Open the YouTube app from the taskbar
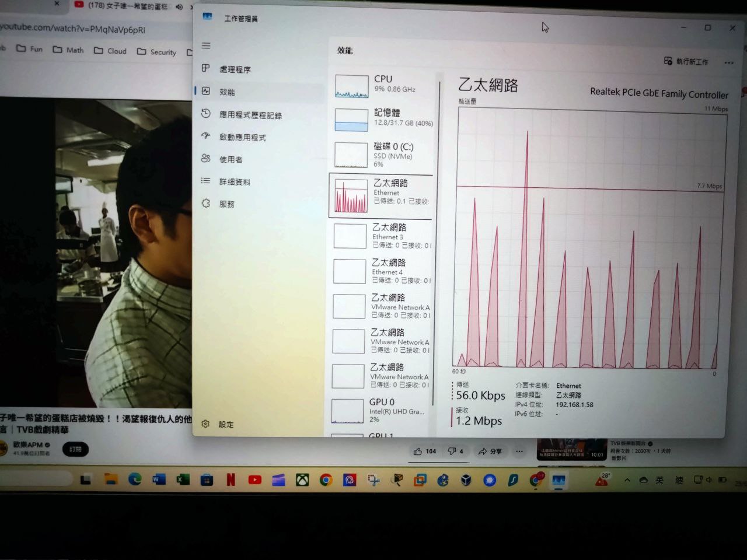Image resolution: width=747 pixels, height=560 pixels. point(254,480)
